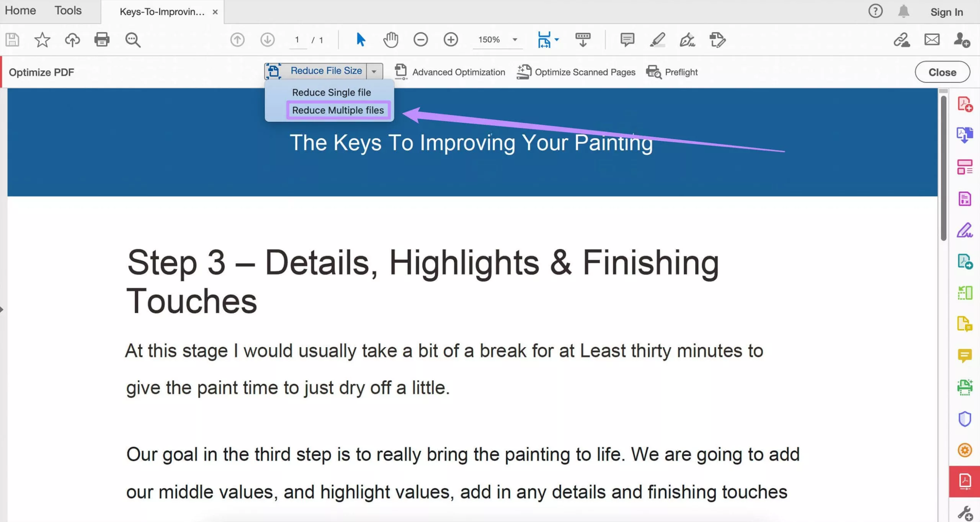Choose Reduce Single file menu option
980x522 pixels.
pyautogui.click(x=331, y=92)
